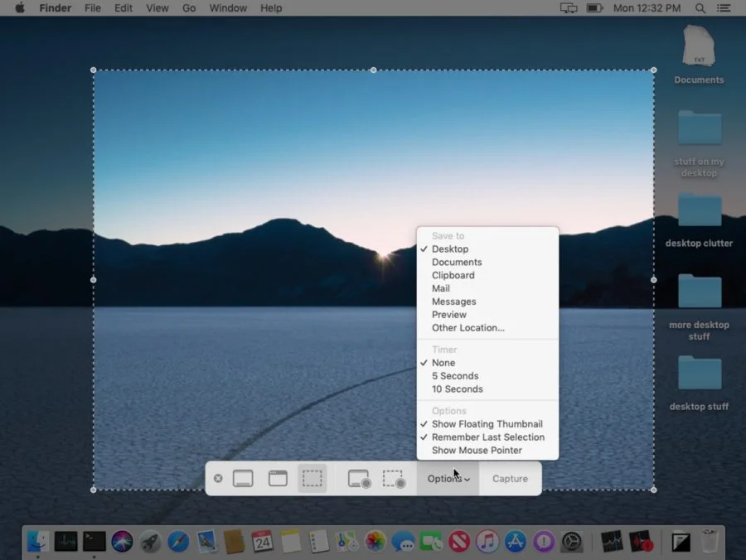Open Trash in the Dock
This screenshot has width=746, height=560.
click(x=710, y=542)
